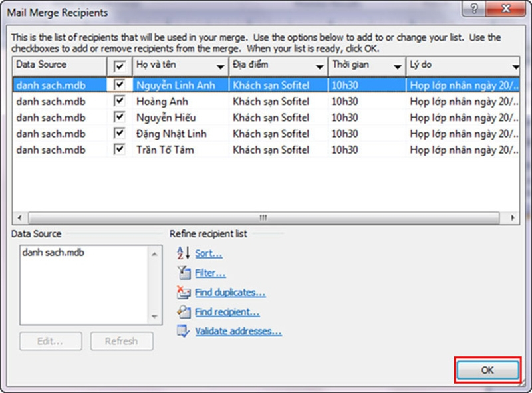
Task: Uncheck the Nguyễn Linh Anh recipient checkbox
Action: [x=120, y=85]
